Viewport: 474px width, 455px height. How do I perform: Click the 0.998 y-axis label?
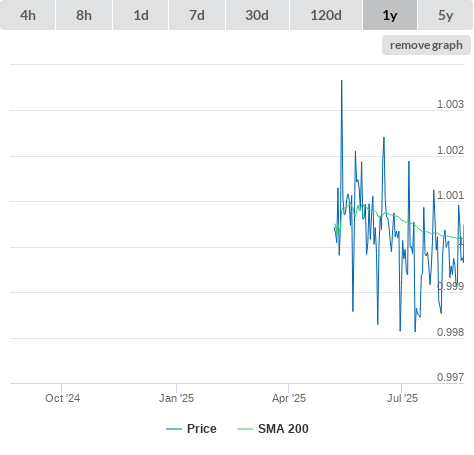click(x=450, y=332)
